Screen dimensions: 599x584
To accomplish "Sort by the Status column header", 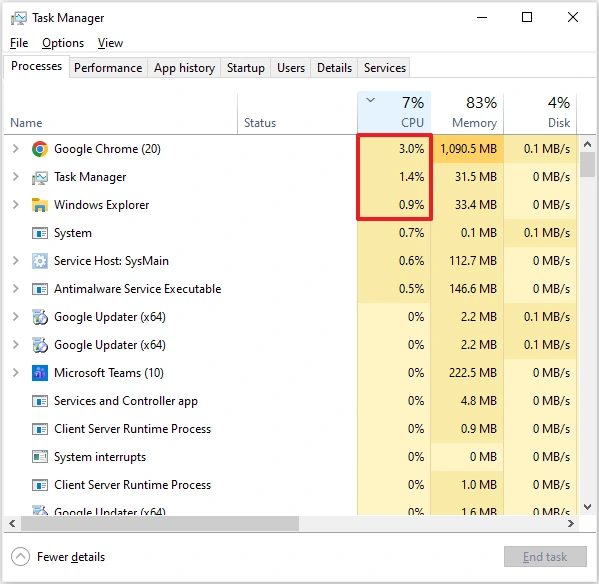I will (x=297, y=114).
